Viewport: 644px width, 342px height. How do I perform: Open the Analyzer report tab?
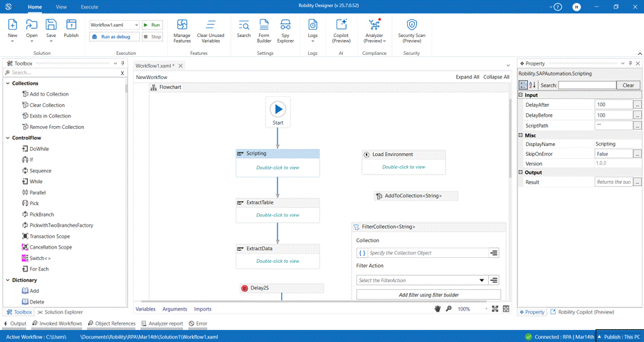tap(162, 323)
